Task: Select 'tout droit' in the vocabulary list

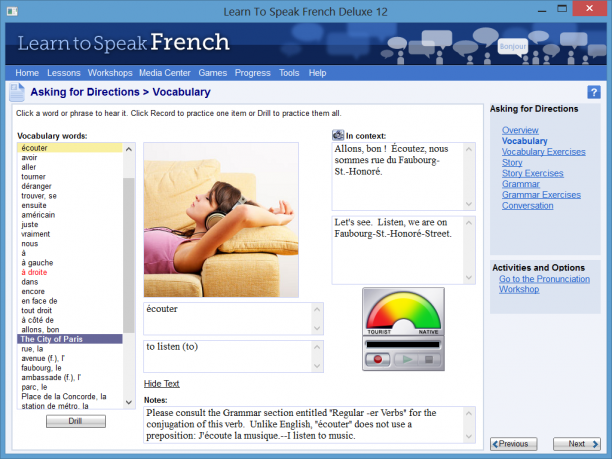Action: pyautogui.click(x=70, y=310)
